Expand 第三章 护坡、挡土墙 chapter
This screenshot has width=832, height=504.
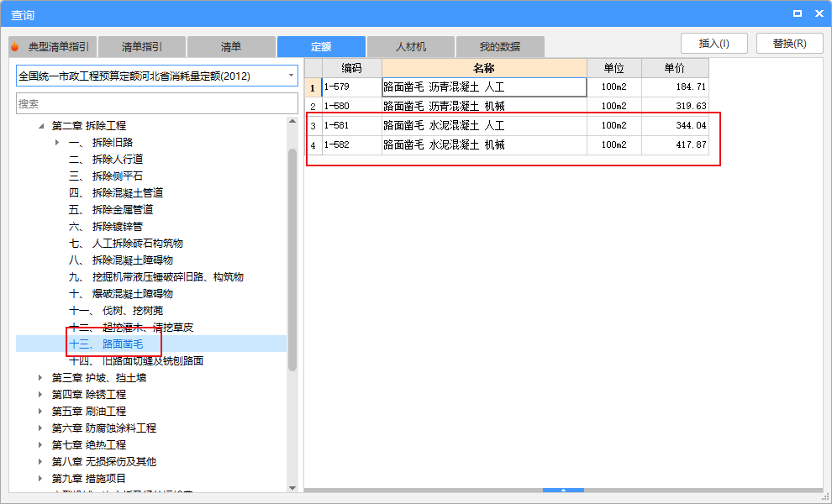coord(40,378)
